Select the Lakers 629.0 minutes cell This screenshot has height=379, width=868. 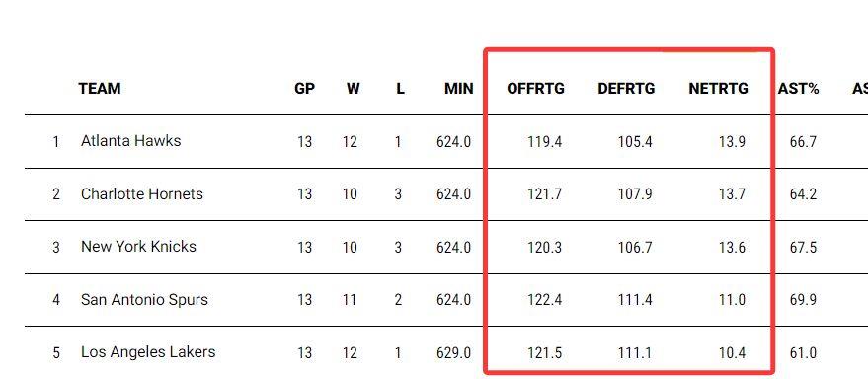pyautogui.click(x=453, y=353)
